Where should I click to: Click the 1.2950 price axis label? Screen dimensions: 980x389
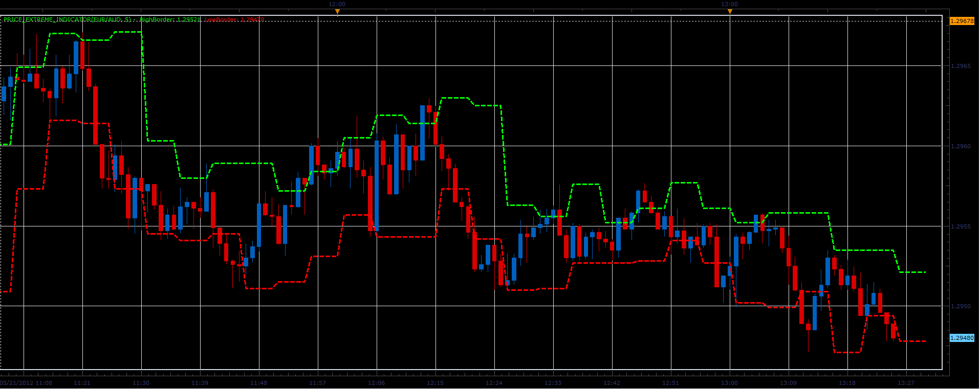coord(961,306)
